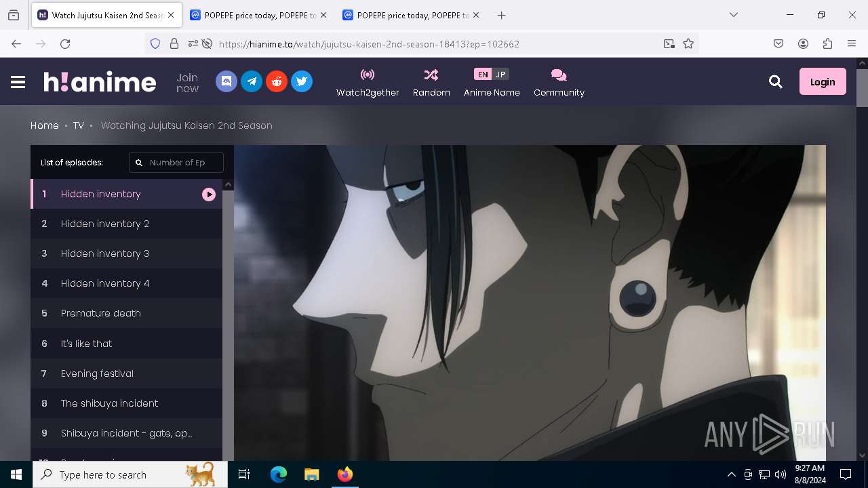Open the Reddit join link icon
This screenshot has width=868, height=488.
tap(277, 81)
